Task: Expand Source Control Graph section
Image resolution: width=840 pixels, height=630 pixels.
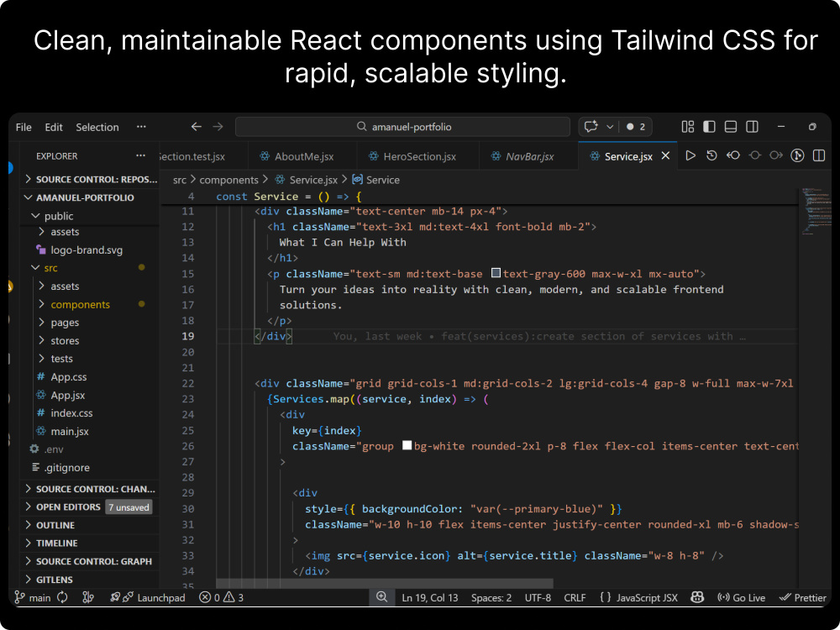Action: 90,561
